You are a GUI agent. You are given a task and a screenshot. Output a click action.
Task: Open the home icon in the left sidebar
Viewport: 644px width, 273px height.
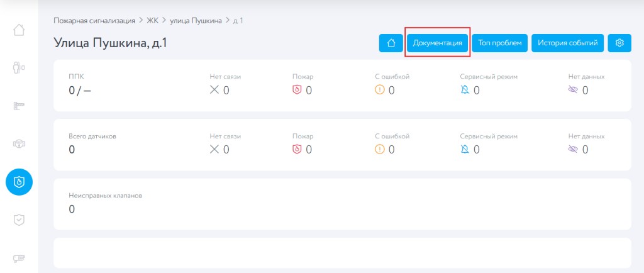[19, 30]
